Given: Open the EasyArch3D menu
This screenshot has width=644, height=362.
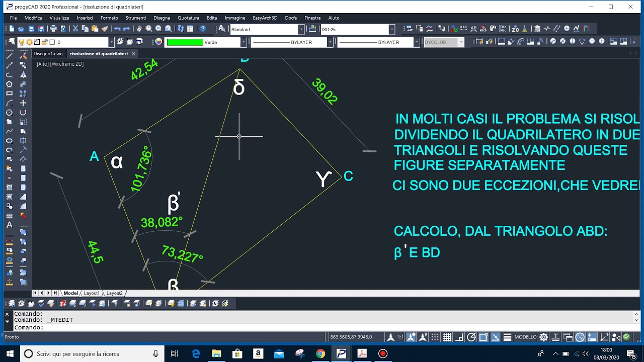Looking at the screenshot, I should click(x=265, y=18).
